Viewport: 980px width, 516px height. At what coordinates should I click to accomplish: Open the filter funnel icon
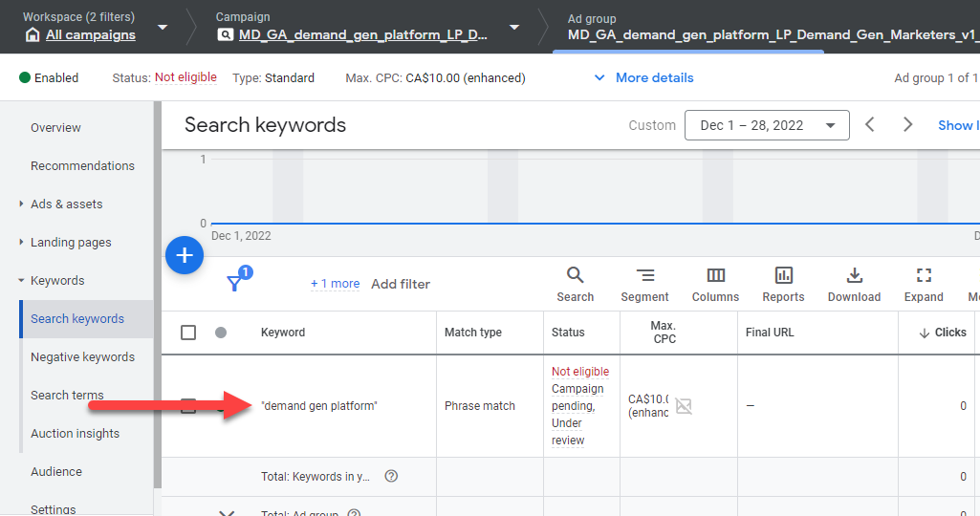coord(235,283)
